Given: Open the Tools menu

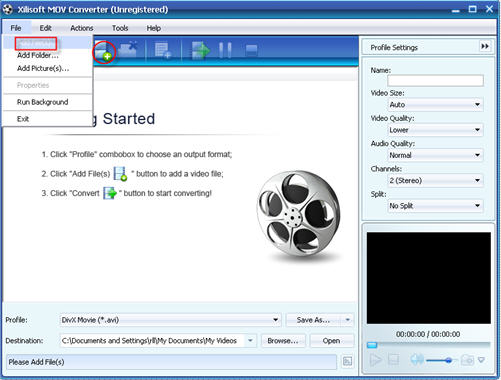Looking at the screenshot, I should coord(120,28).
